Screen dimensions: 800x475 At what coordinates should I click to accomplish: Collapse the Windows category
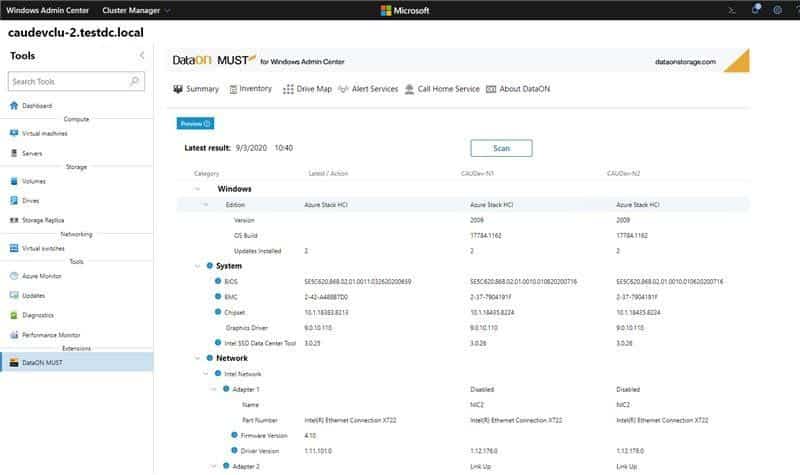[x=197, y=189]
